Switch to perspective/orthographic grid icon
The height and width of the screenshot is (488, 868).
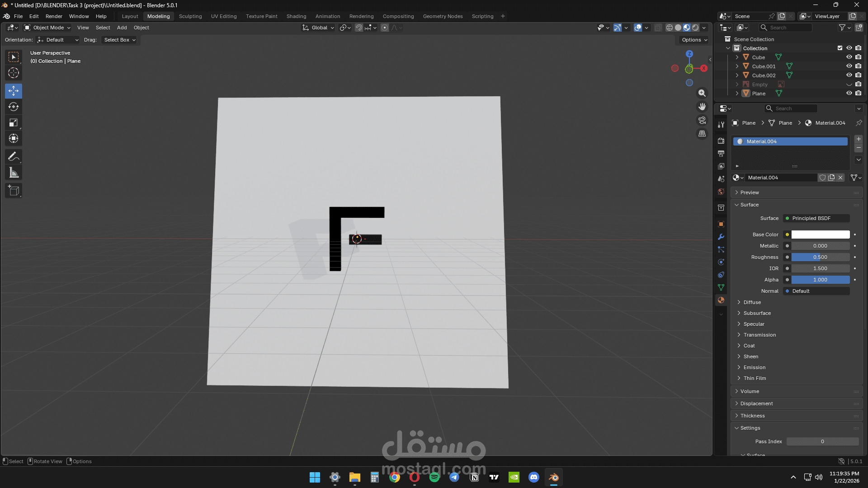click(x=702, y=134)
